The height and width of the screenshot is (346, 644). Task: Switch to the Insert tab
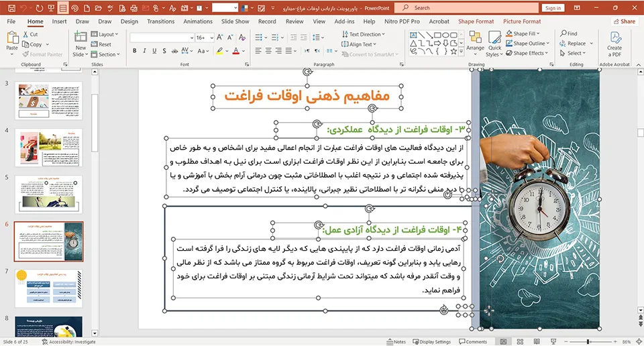(x=59, y=21)
